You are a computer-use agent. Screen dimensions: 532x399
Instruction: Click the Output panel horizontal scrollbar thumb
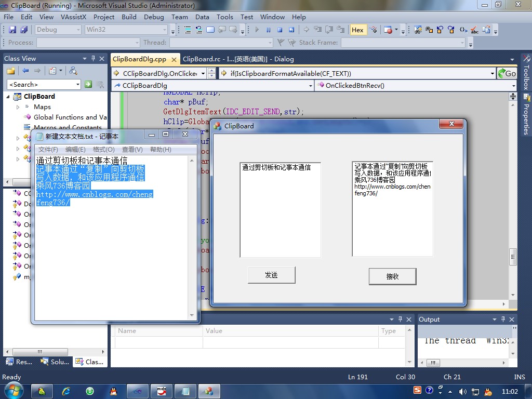coord(433,363)
